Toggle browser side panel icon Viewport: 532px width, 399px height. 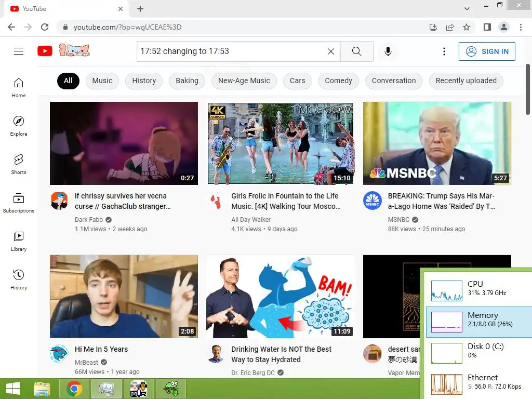487,27
